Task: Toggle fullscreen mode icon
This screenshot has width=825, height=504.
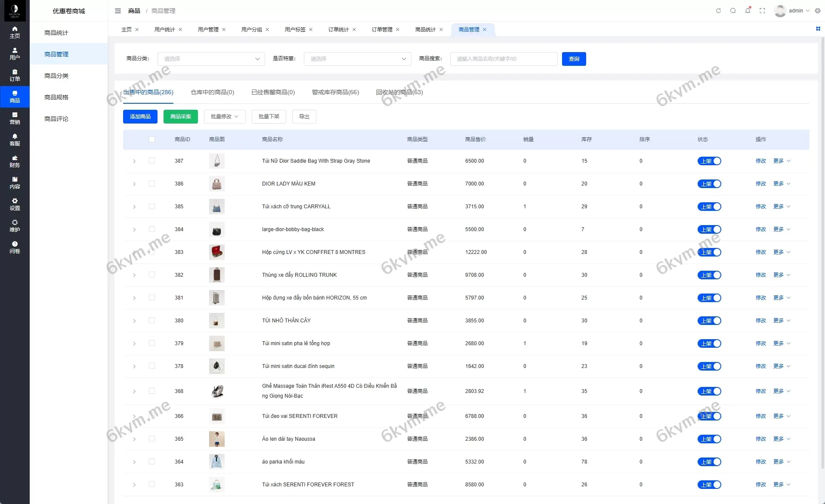Action: point(762,11)
